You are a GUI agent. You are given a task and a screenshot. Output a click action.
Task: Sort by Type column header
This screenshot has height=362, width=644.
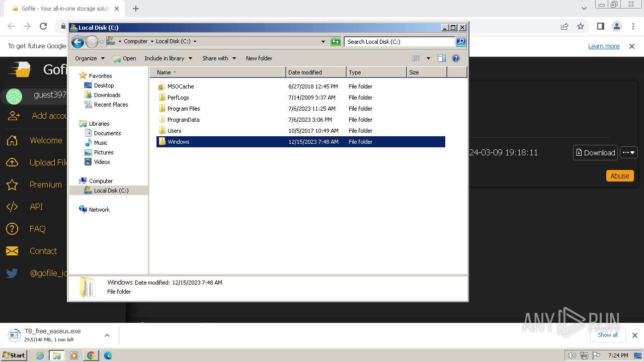(376, 72)
